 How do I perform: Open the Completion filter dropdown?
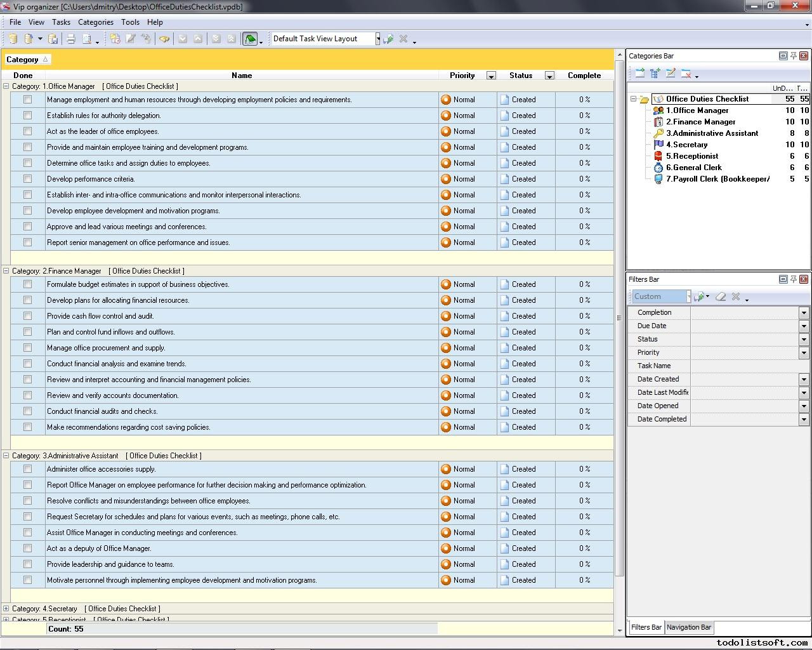click(x=804, y=312)
